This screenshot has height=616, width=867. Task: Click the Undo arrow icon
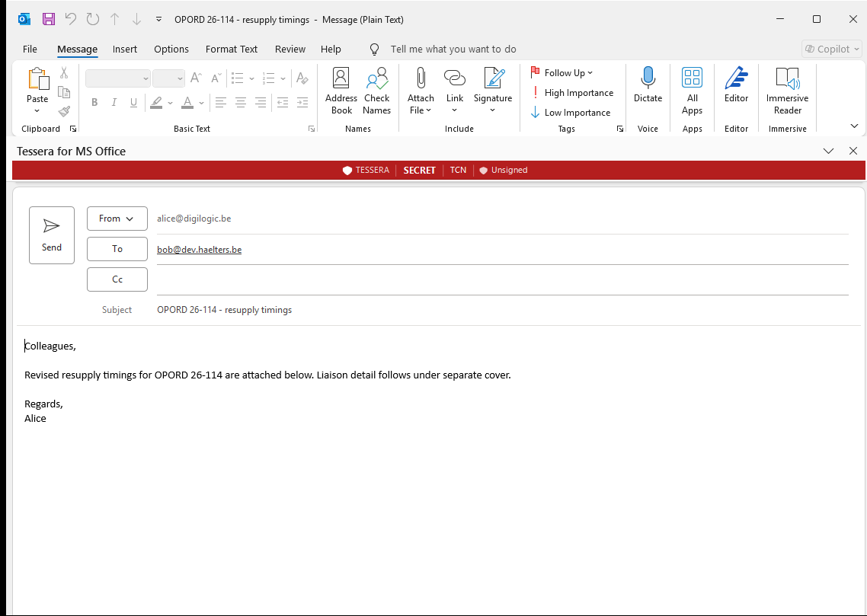(x=71, y=19)
